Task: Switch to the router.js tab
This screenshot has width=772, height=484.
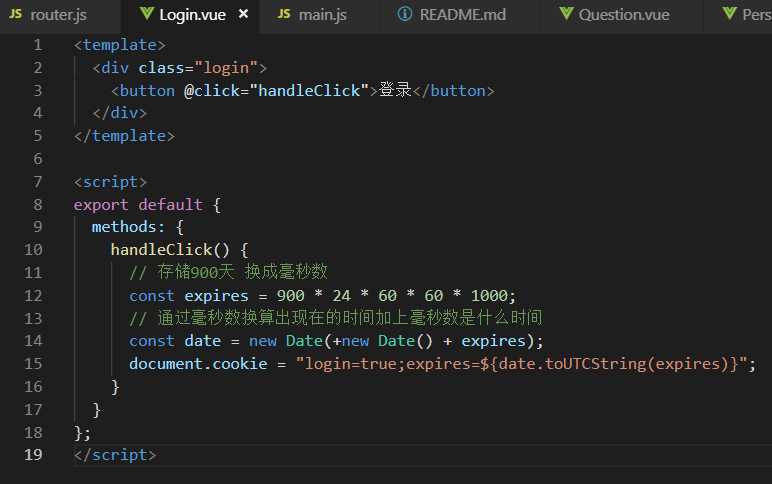Action: (58, 15)
